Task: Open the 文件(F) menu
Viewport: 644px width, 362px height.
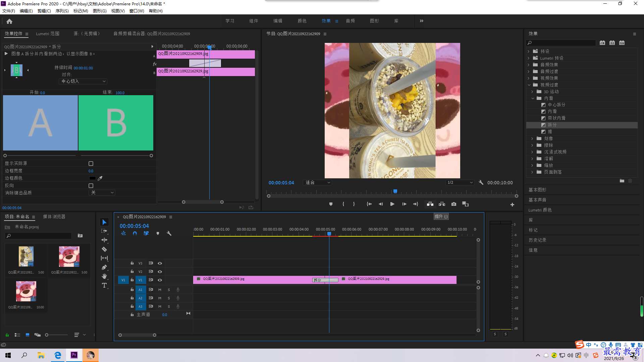Action: 9,11
